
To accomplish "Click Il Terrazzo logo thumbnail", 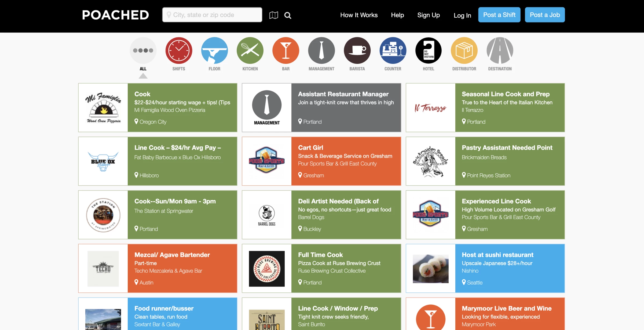I will point(430,108).
